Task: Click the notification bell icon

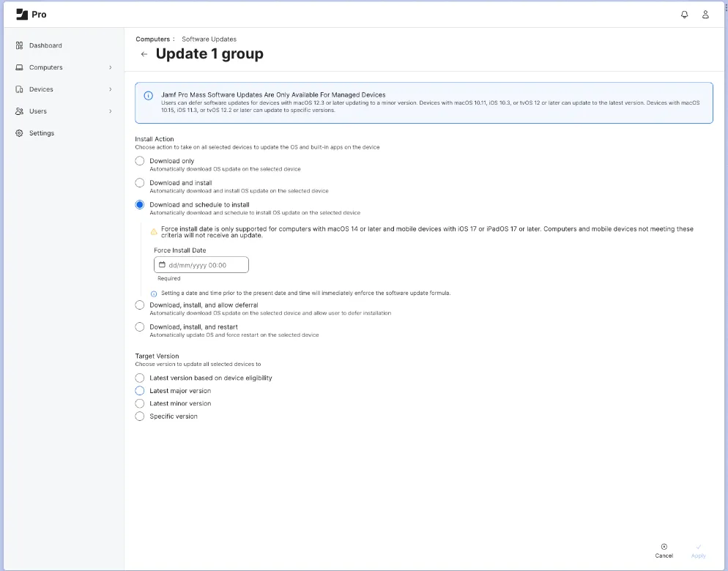Action: click(683, 14)
